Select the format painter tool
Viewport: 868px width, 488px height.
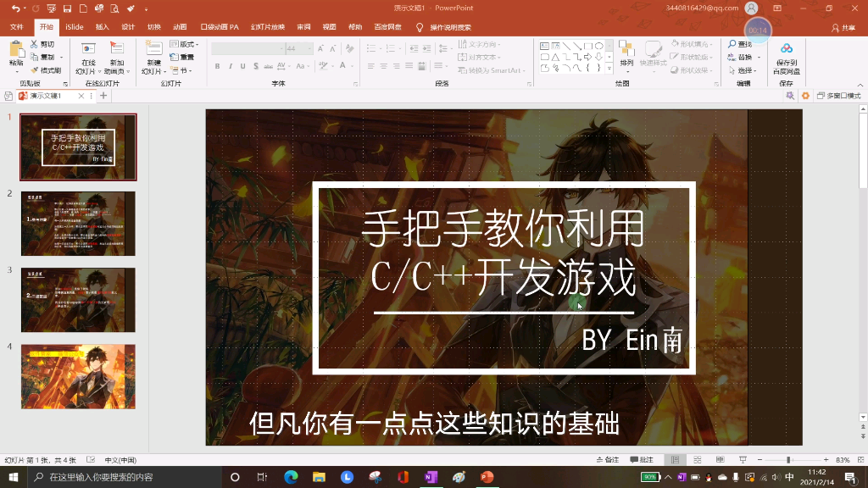tap(34, 69)
